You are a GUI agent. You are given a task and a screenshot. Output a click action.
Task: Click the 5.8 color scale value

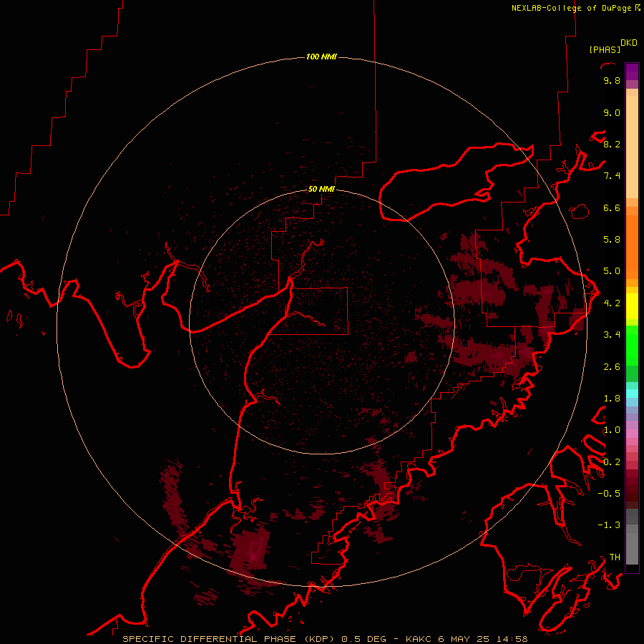(x=612, y=240)
